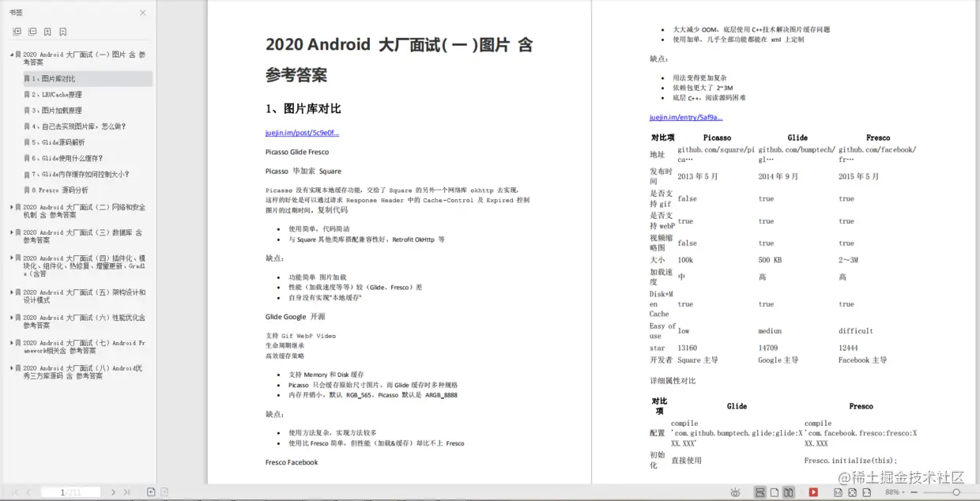
Task: Go to the first page
Action: 14,492
